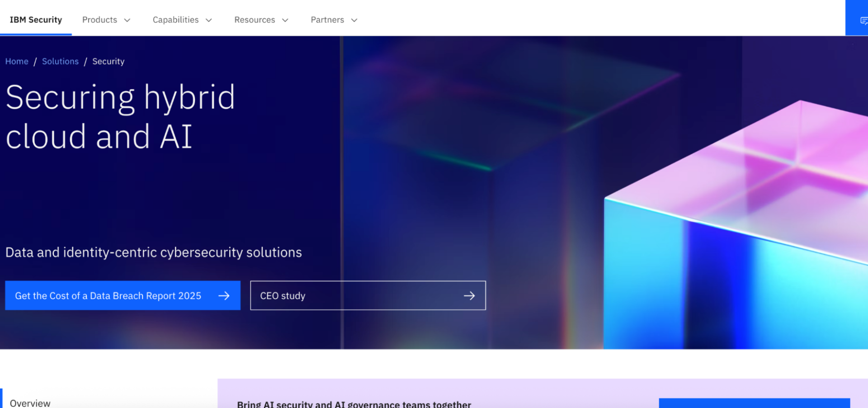Click the arrow icon on the Data Breach Report button

click(224, 296)
